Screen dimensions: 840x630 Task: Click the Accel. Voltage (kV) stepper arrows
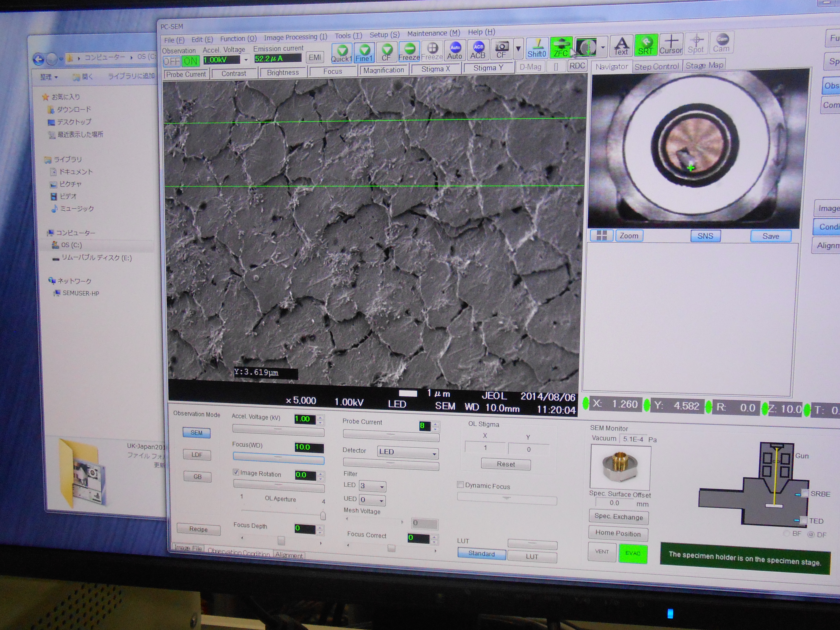pos(320,420)
